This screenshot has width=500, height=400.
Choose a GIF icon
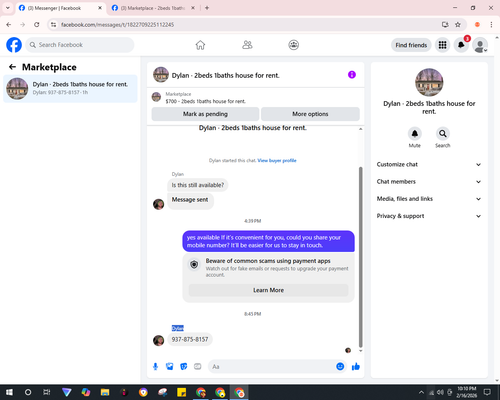pos(198,367)
